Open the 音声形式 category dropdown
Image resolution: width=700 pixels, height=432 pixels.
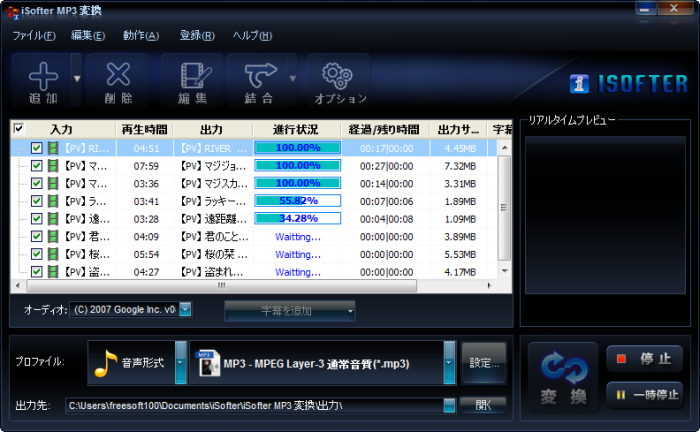[x=181, y=363]
